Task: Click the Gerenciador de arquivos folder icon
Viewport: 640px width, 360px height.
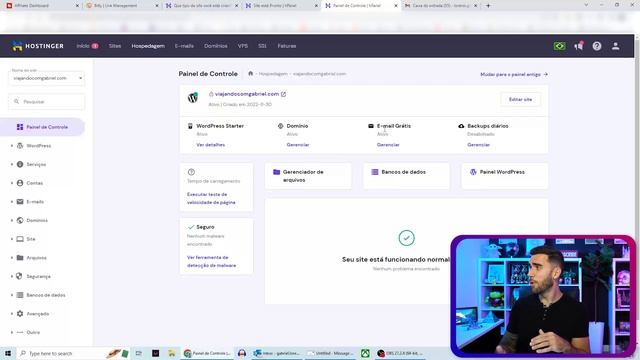Action: pyautogui.click(x=276, y=172)
